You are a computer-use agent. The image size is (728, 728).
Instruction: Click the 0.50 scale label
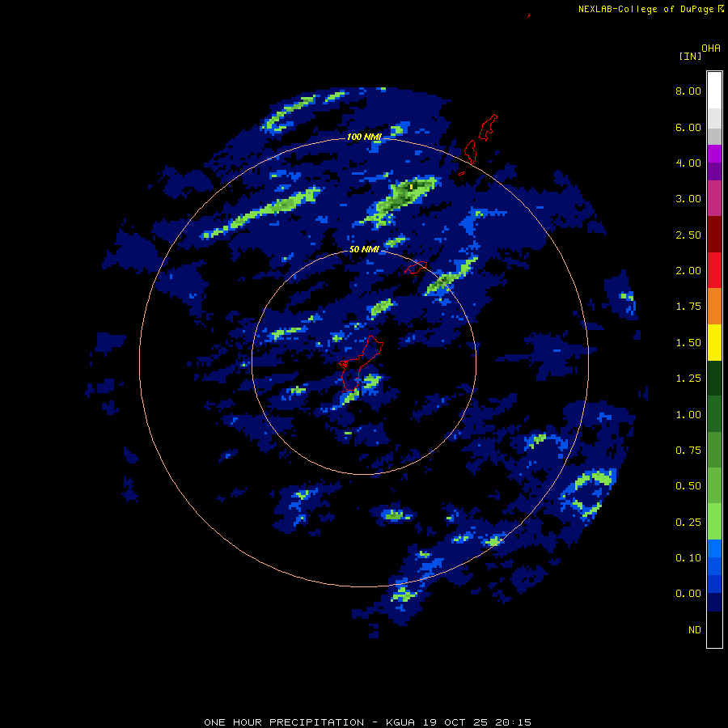coord(688,486)
